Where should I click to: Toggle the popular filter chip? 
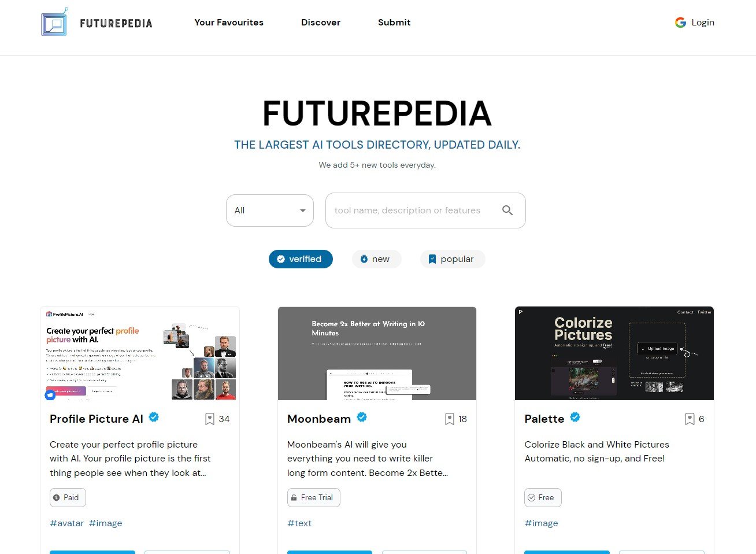453,259
